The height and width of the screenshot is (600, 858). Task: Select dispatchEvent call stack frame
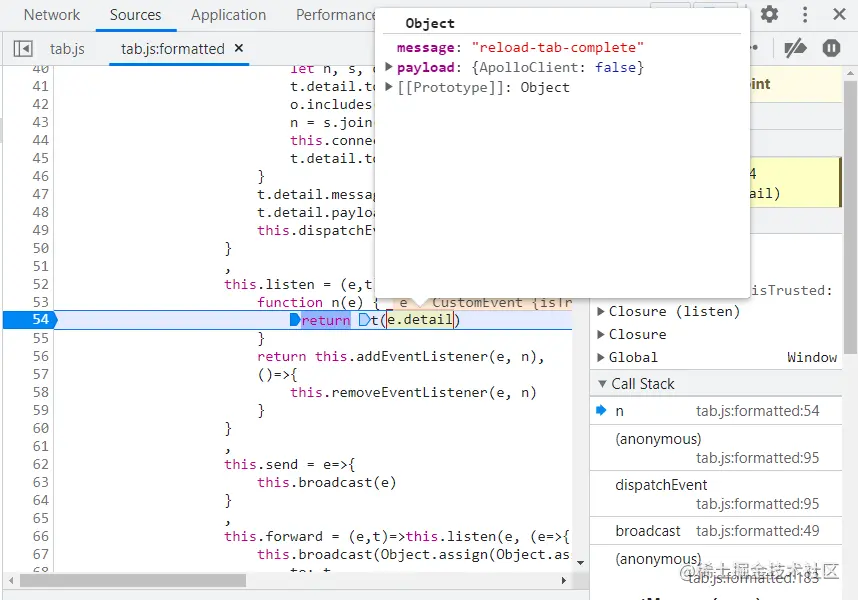click(x=716, y=494)
